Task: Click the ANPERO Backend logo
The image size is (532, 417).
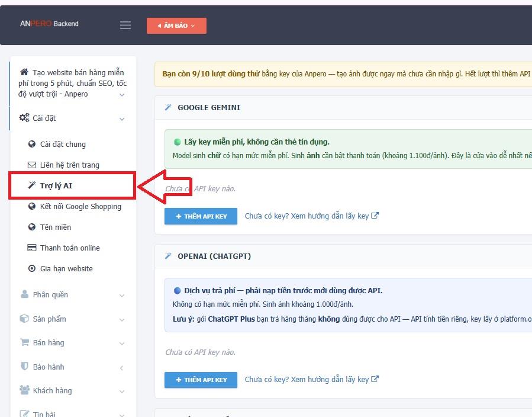Action: [49, 24]
